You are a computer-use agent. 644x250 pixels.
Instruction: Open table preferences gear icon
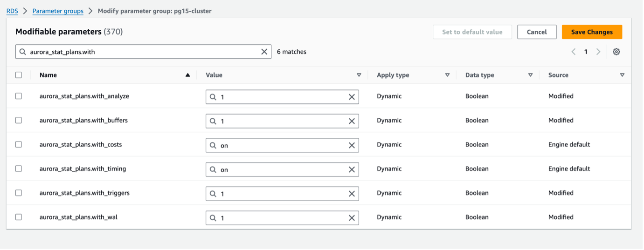[616, 52]
